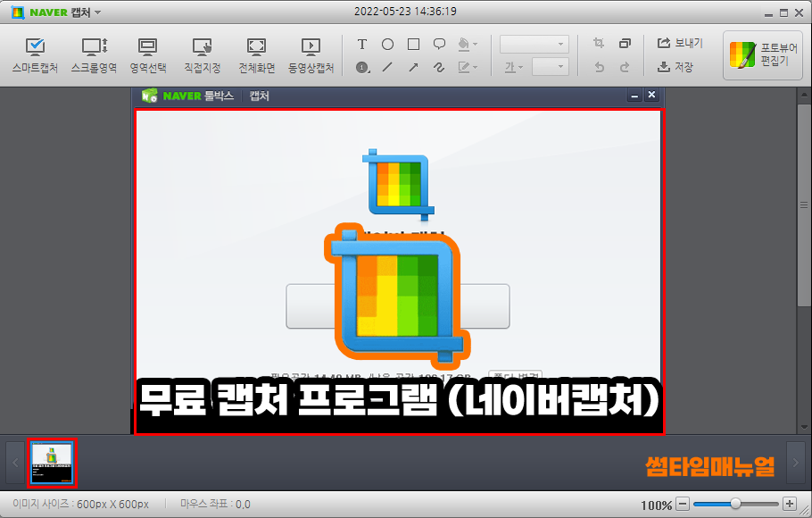This screenshot has width=812, height=518.
Task: Select the numbered marker tool
Action: (x=362, y=67)
